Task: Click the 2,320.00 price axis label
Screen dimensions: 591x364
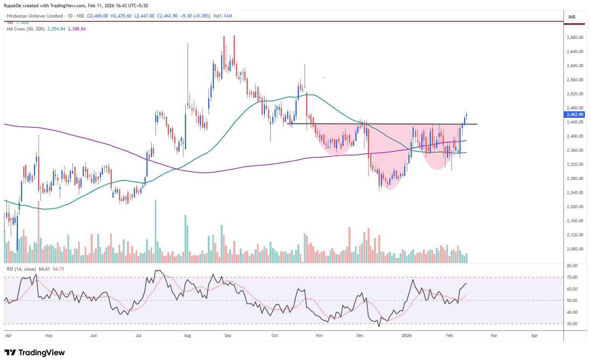Action: click(575, 164)
